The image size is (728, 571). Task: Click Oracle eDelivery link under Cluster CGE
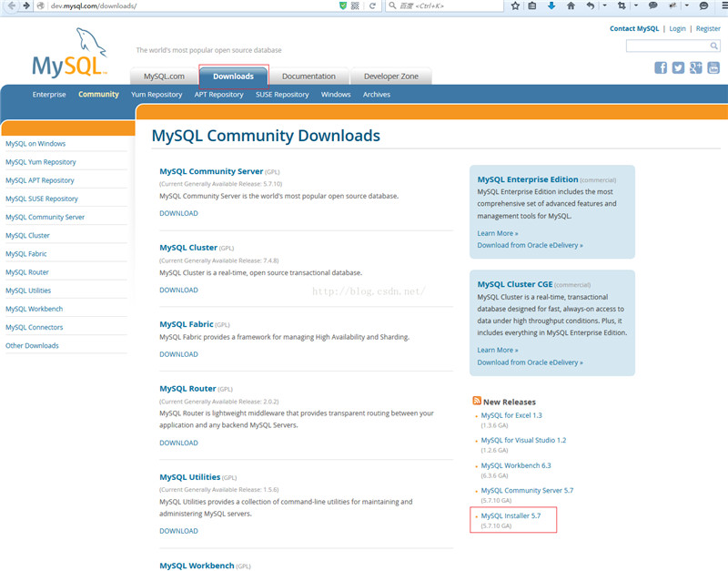tap(531, 362)
